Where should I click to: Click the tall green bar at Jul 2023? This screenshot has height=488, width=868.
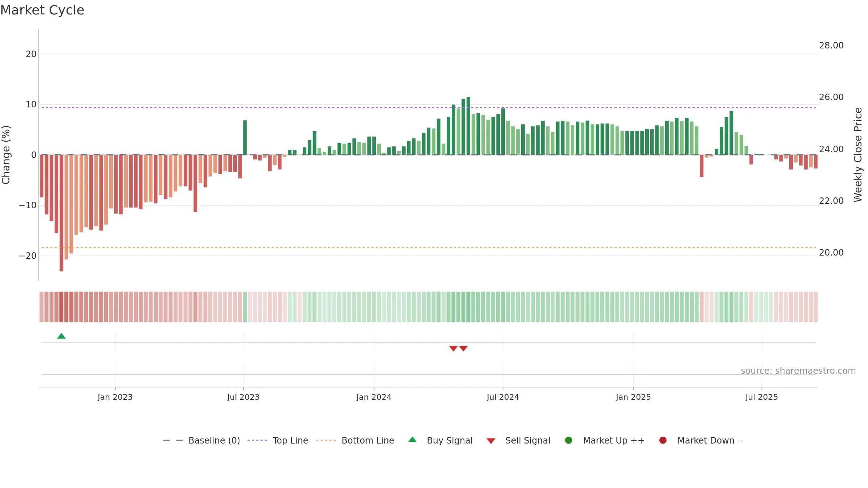[x=245, y=137]
